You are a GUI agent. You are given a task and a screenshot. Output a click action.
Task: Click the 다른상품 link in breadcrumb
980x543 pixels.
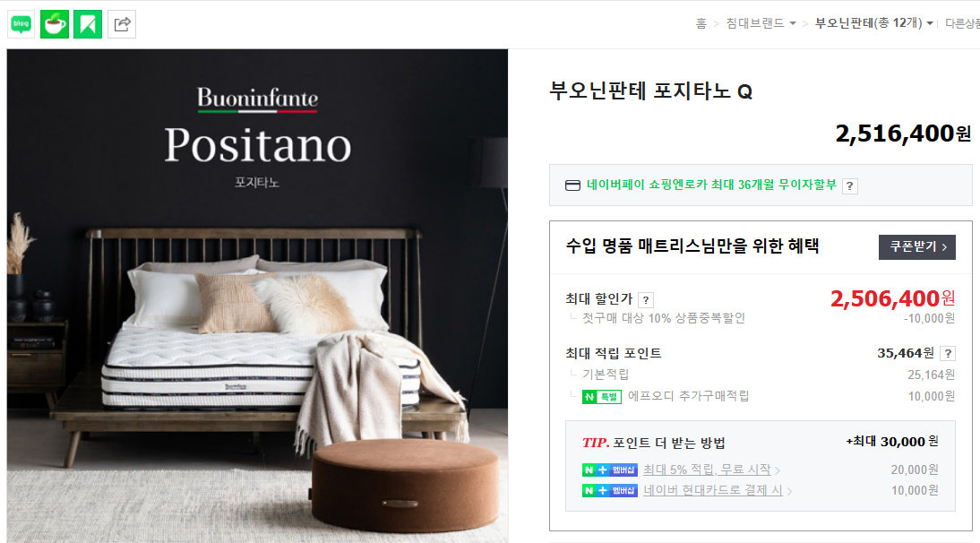click(x=962, y=23)
